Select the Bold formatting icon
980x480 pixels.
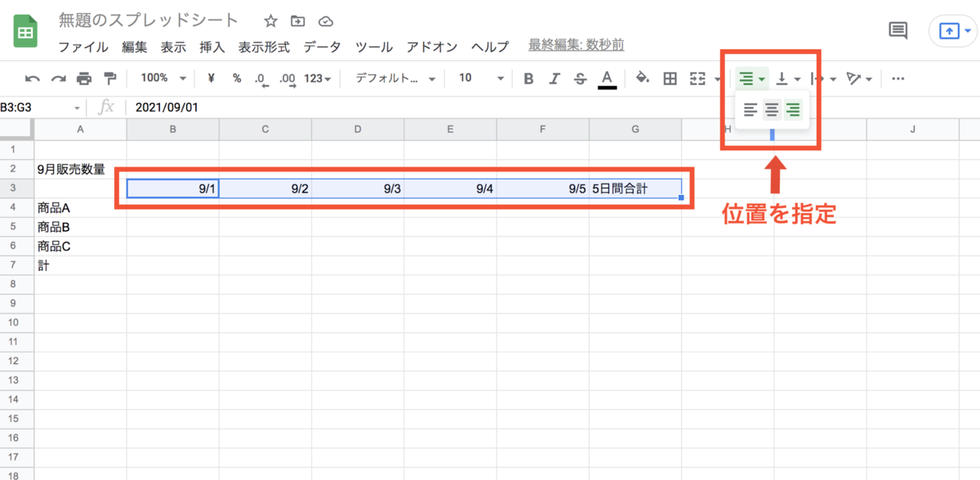pos(528,78)
